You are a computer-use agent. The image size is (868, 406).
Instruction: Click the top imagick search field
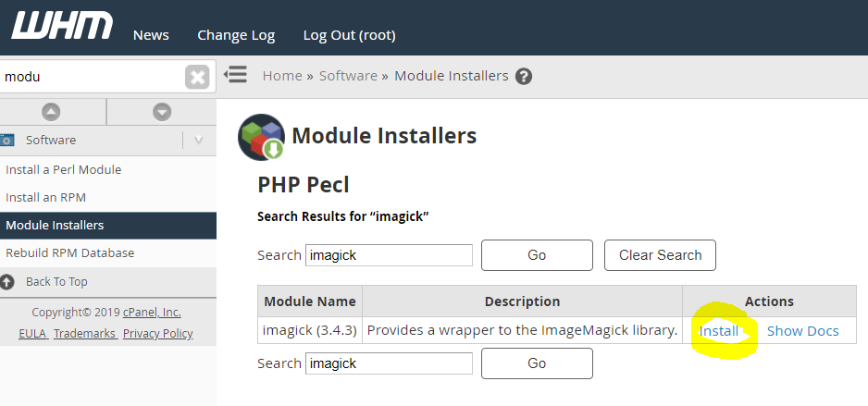pos(389,255)
